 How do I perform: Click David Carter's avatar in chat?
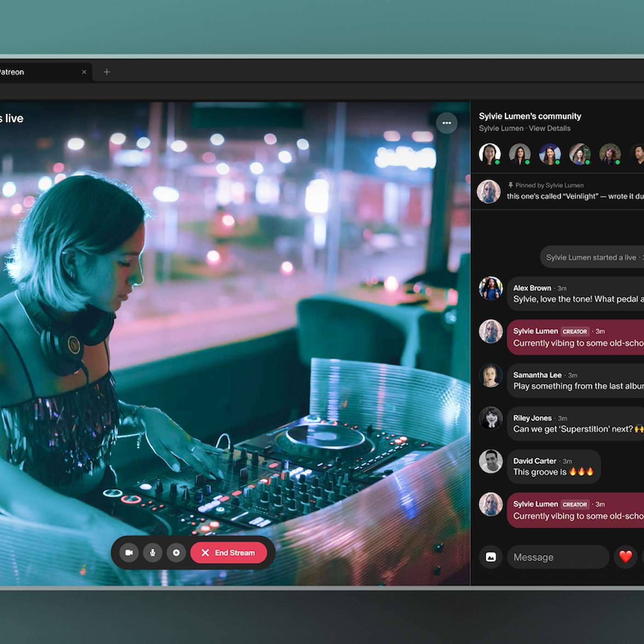click(x=490, y=461)
